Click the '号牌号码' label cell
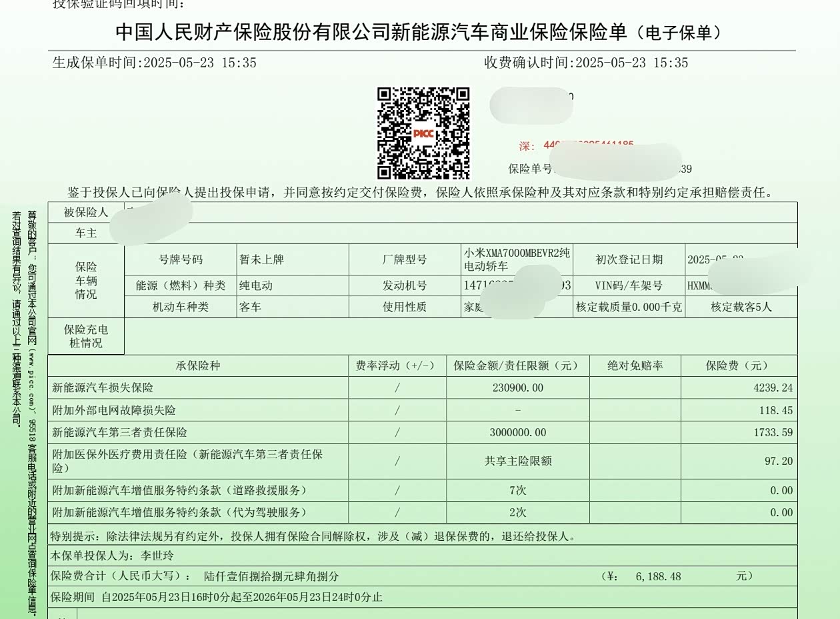840x619 pixels. pos(181,259)
